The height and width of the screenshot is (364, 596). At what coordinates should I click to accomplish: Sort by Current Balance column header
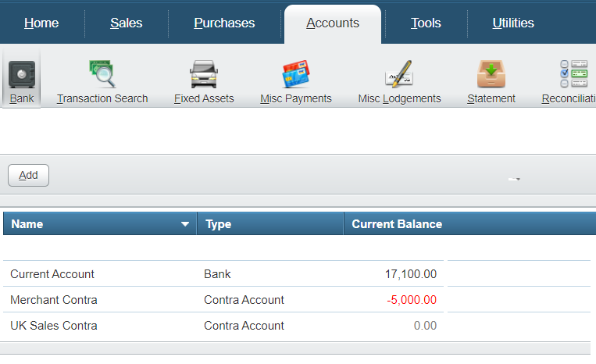tap(397, 224)
